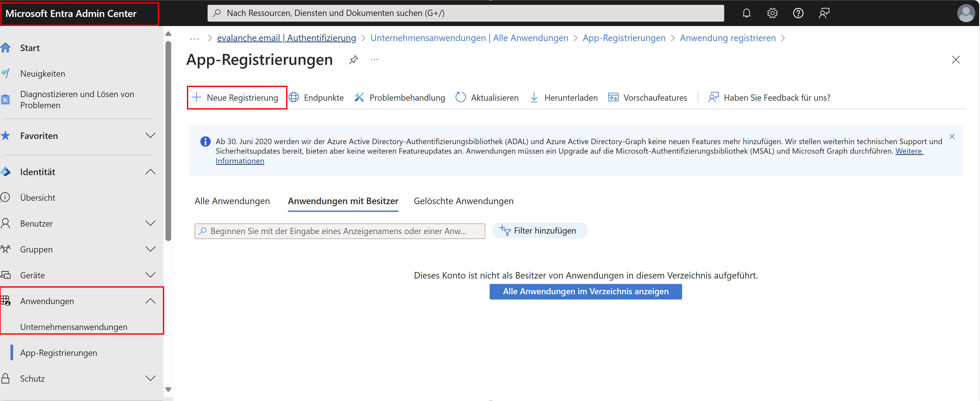Open feedback icon in top bar
Screen dimensions: 980x401
(824, 13)
